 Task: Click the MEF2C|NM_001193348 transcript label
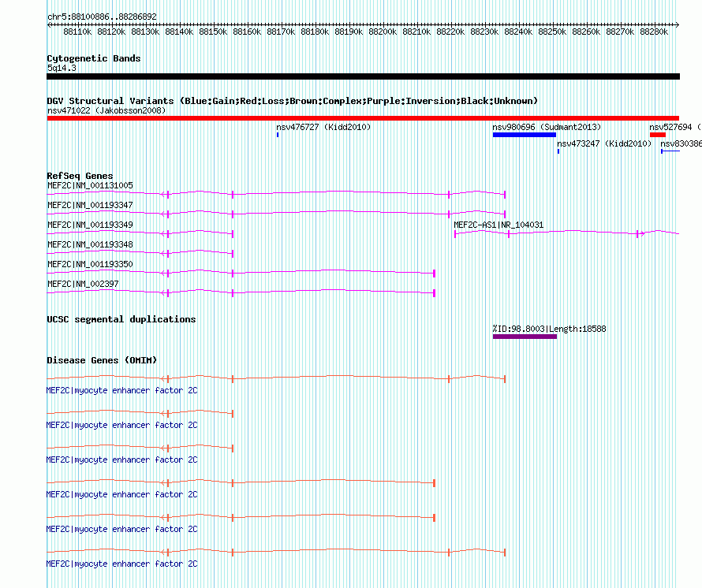90,244
